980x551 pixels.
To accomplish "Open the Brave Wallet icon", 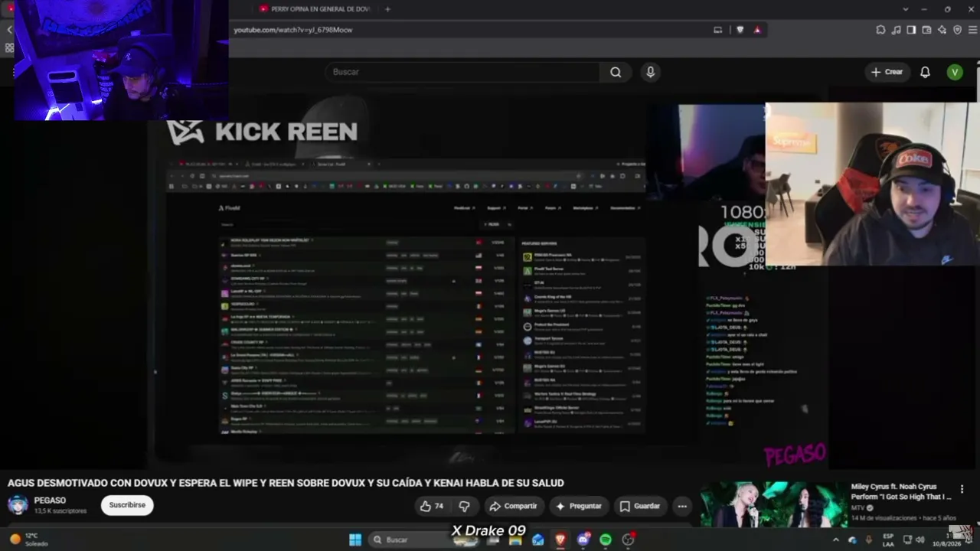I will (x=926, y=30).
